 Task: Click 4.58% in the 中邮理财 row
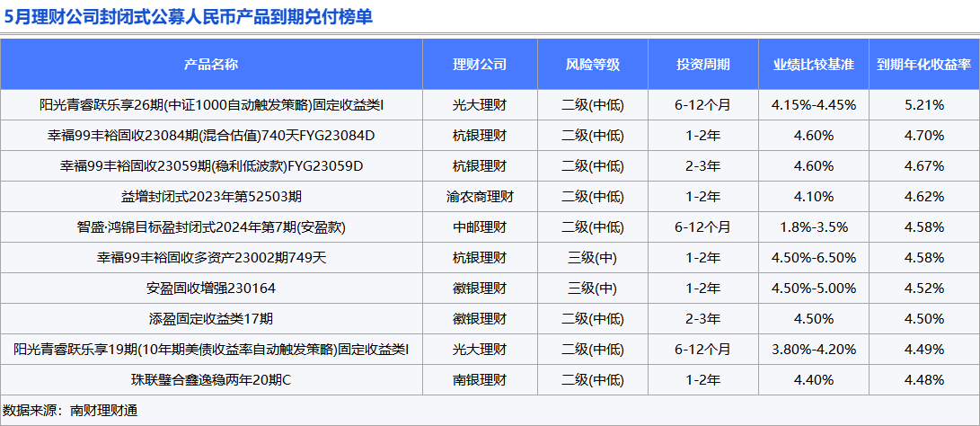coord(923,227)
